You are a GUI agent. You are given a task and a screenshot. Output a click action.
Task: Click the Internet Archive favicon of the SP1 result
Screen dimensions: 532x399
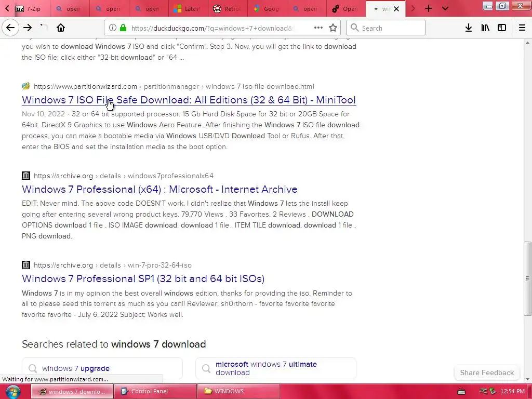[x=26, y=264]
